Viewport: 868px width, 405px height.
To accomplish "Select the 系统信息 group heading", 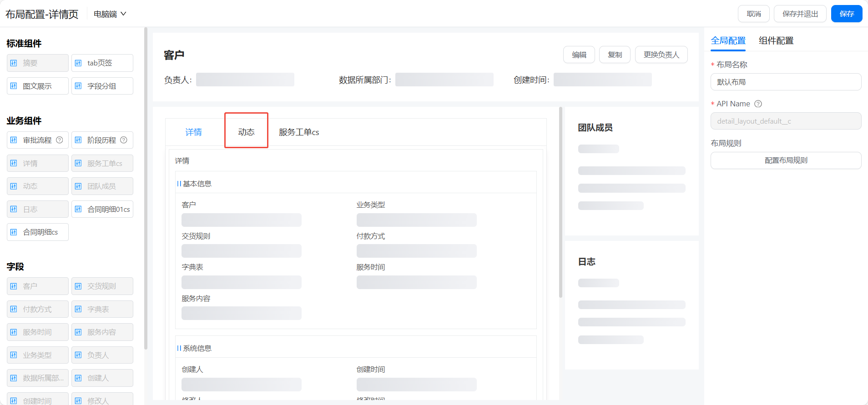I will (197, 348).
